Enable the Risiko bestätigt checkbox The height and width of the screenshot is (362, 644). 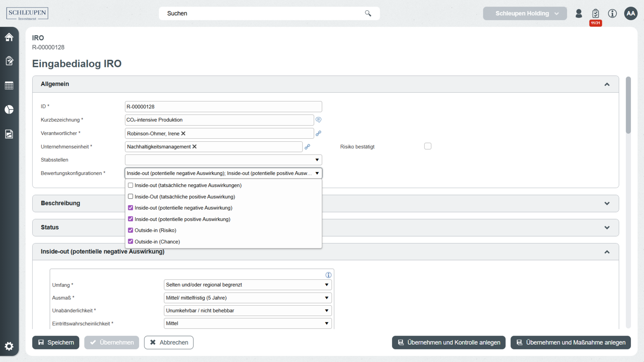tap(428, 146)
